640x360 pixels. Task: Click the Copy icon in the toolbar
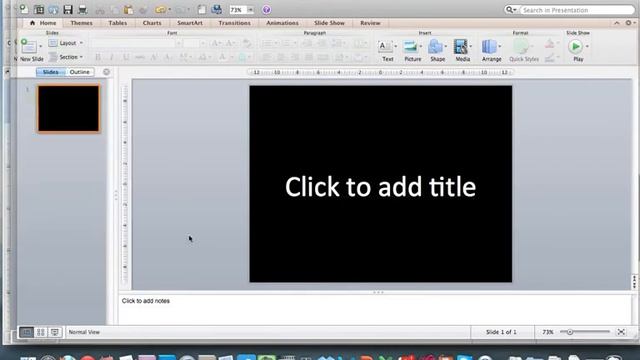point(115,9)
